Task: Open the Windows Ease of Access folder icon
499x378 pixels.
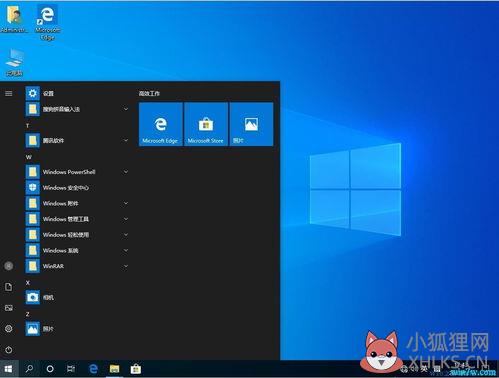Action: tap(33, 235)
